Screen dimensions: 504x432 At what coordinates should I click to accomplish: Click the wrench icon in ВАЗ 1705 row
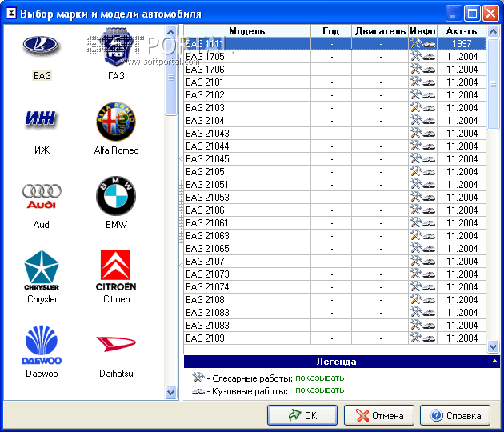coord(416,57)
